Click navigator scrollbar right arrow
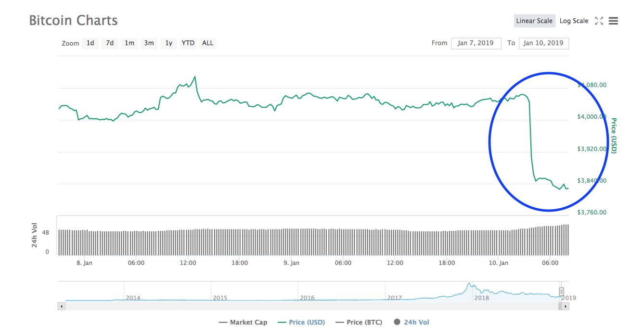 pos(566,306)
